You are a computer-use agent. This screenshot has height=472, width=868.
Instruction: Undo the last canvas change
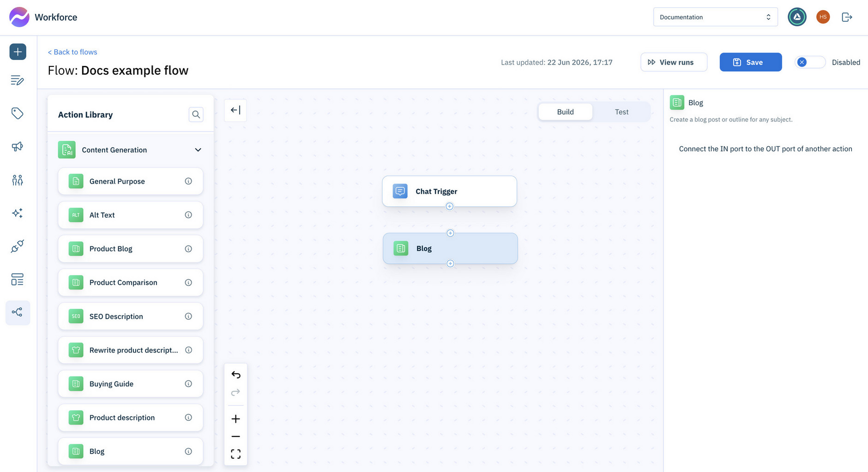(235, 375)
